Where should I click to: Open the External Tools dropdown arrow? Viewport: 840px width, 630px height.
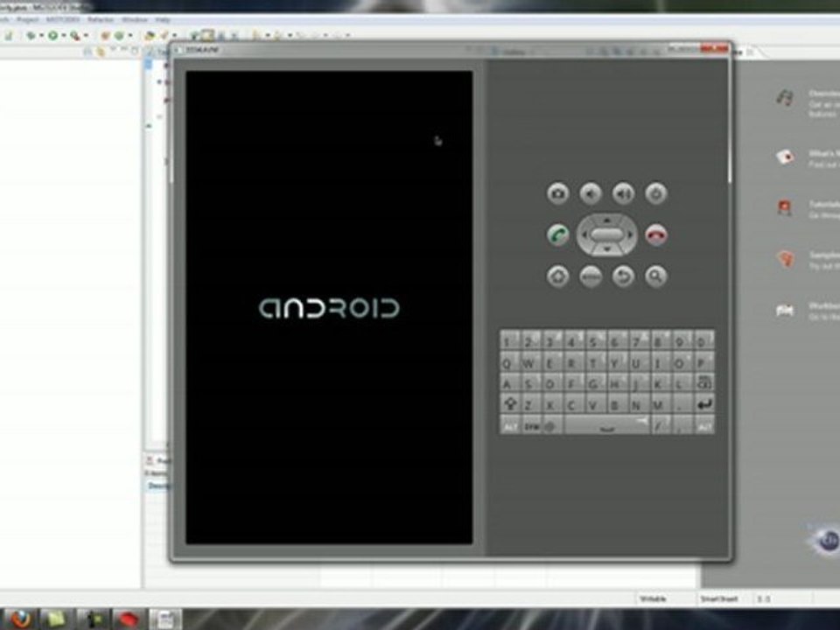(x=85, y=35)
